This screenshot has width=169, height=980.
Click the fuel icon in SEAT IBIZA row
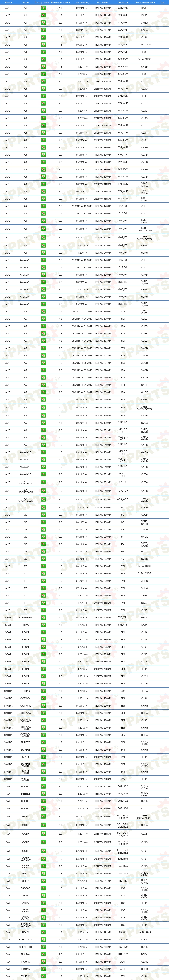(x=43, y=625)
